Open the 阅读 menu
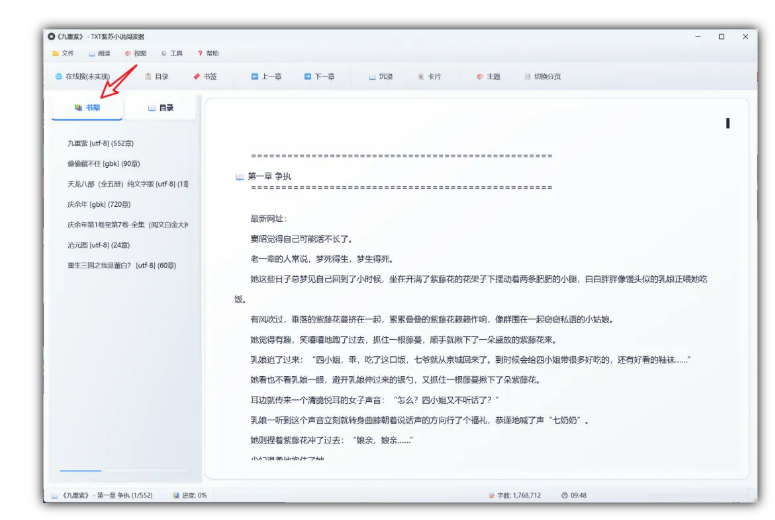 click(x=99, y=53)
